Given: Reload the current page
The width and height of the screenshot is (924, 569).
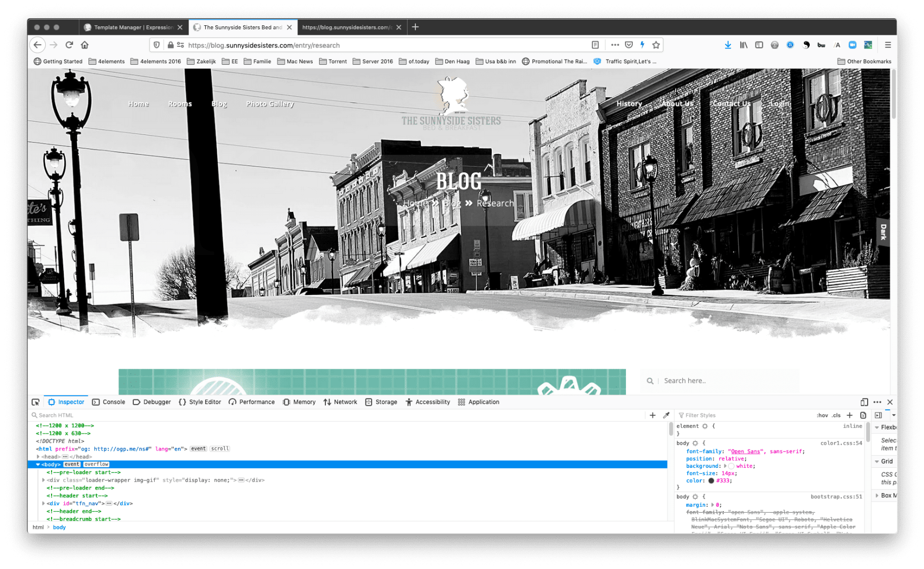Looking at the screenshot, I should pyautogui.click(x=69, y=45).
